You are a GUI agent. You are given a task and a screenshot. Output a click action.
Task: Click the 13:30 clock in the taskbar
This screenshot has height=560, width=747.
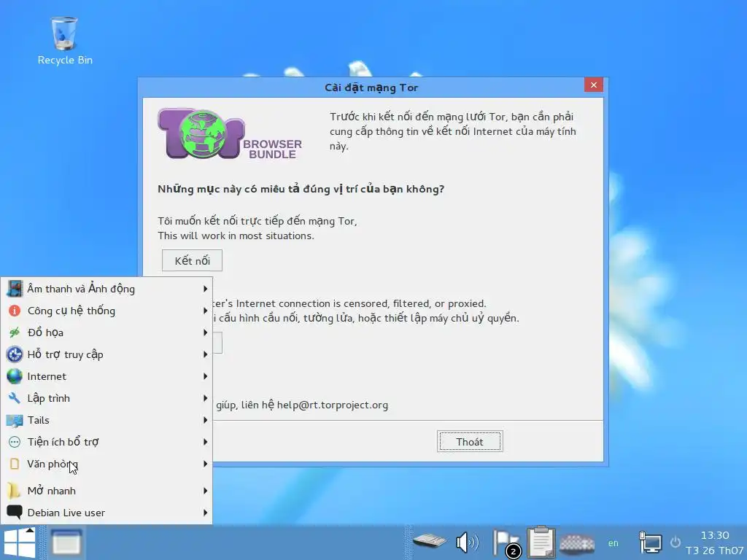[715, 535]
